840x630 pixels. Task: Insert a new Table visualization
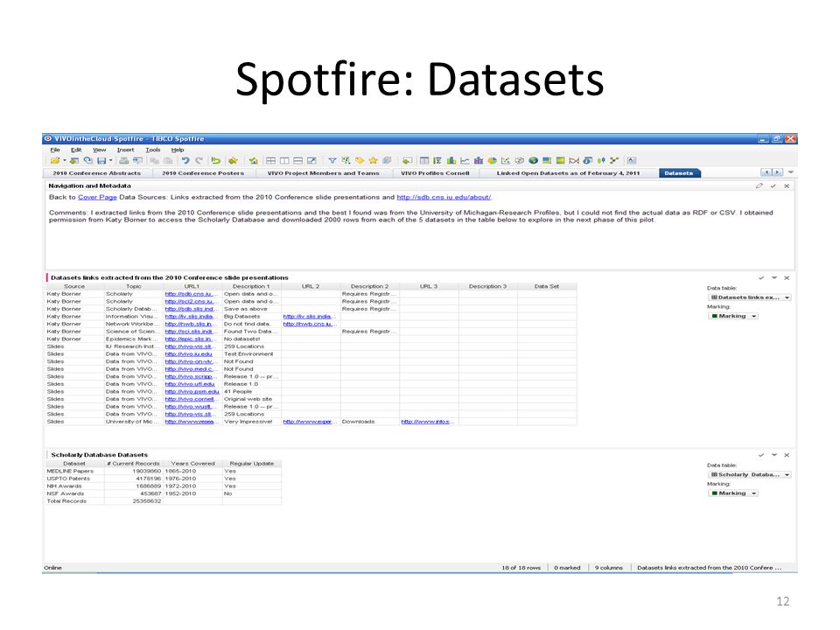pyautogui.click(x=424, y=161)
